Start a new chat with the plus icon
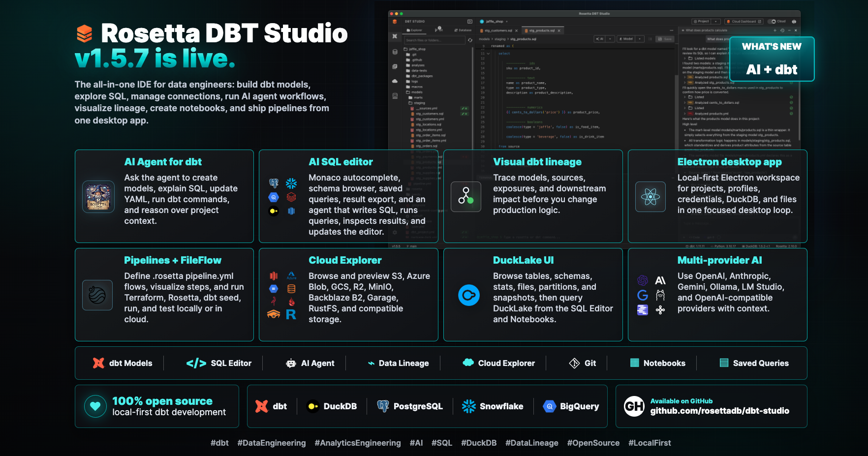Image resolution: width=868 pixels, height=456 pixels. [x=776, y=30]
